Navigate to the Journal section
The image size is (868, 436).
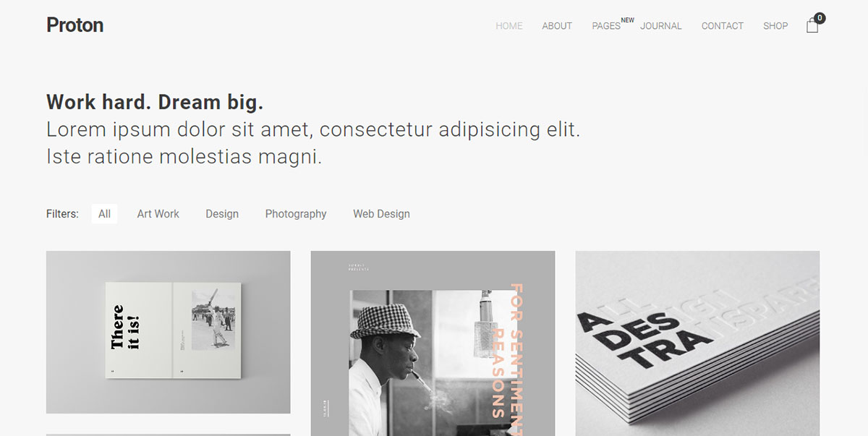(661, 26)
